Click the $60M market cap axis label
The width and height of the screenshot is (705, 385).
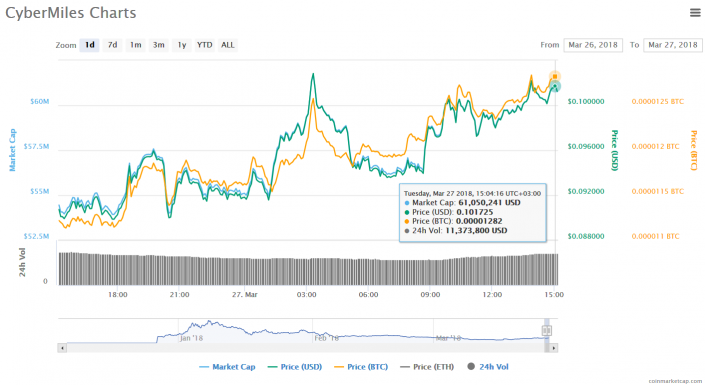coord(40,102)
